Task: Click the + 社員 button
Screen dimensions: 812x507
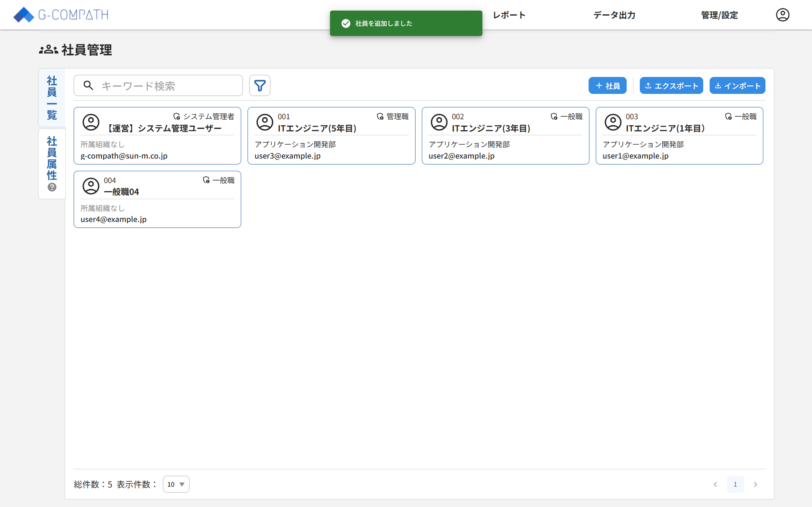Action: point(607,85)
